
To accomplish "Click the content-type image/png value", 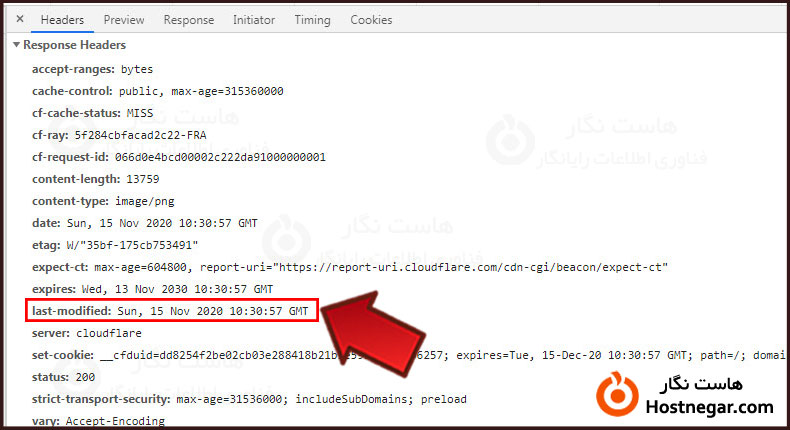I will [145, 201].
